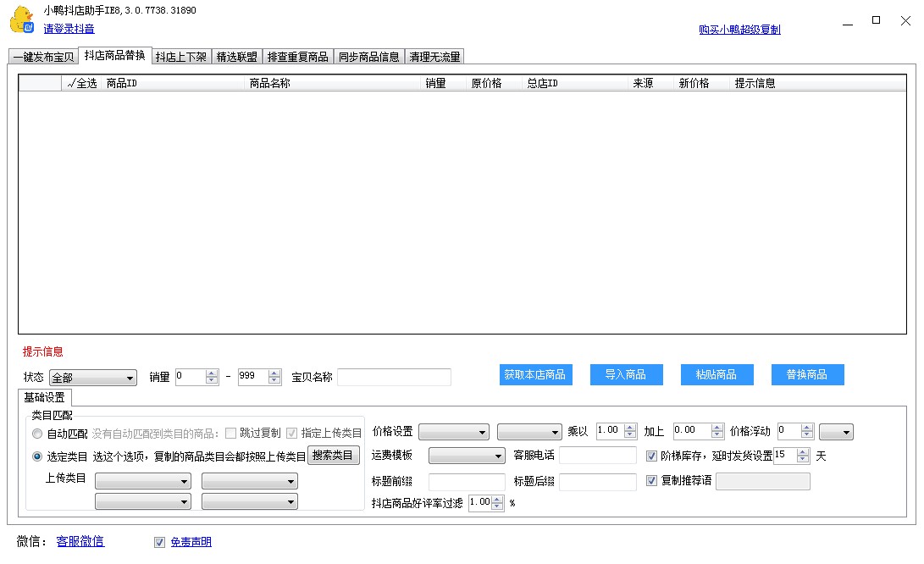
Task: Go to the 清理无流量 tab
Action: pyautogui.click(x=434, y=58)
